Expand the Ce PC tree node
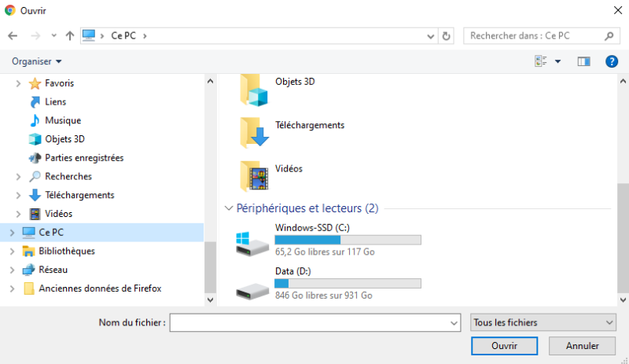Screen dimensions: 629x364 click(x=12, y=233)
